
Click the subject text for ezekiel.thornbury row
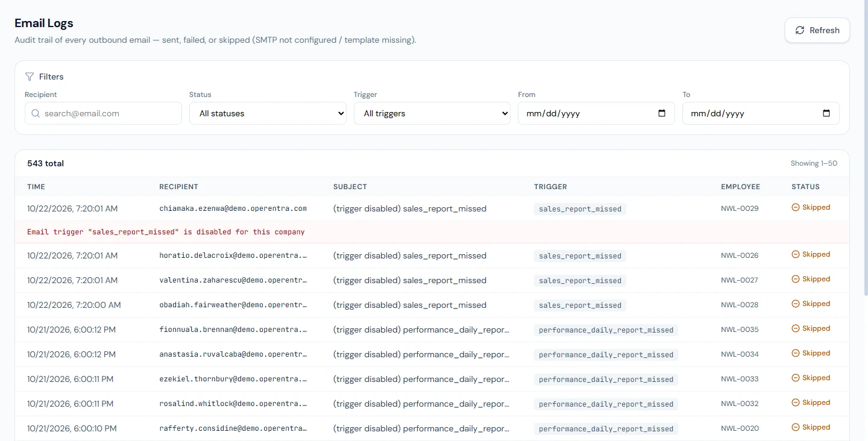(421, 379)
